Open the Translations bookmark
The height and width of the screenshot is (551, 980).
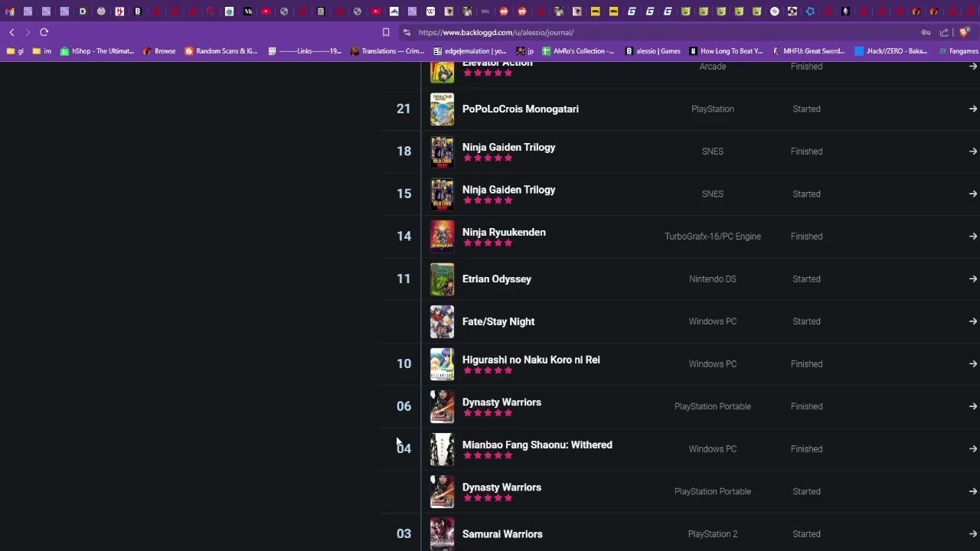387,51
